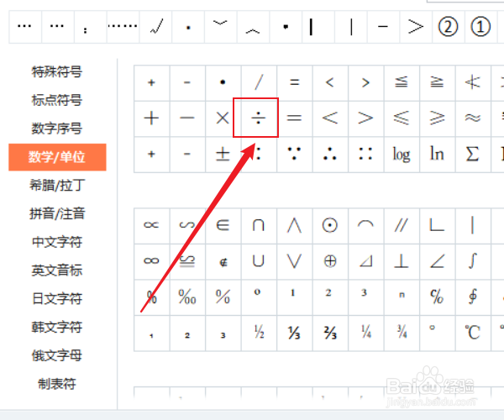Select the 数学/单位 category
Viewport: 504px width, 420px height.
click(x=57, y=157)
